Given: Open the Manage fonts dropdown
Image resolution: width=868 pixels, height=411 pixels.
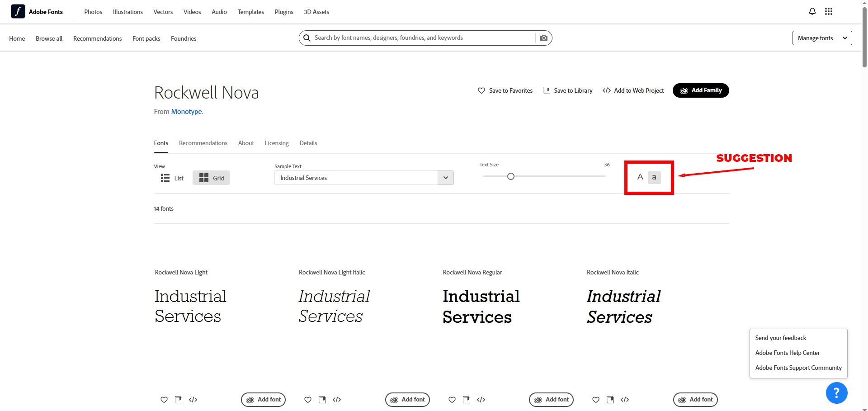Looking at the screenshot, I should coord(822,38).
